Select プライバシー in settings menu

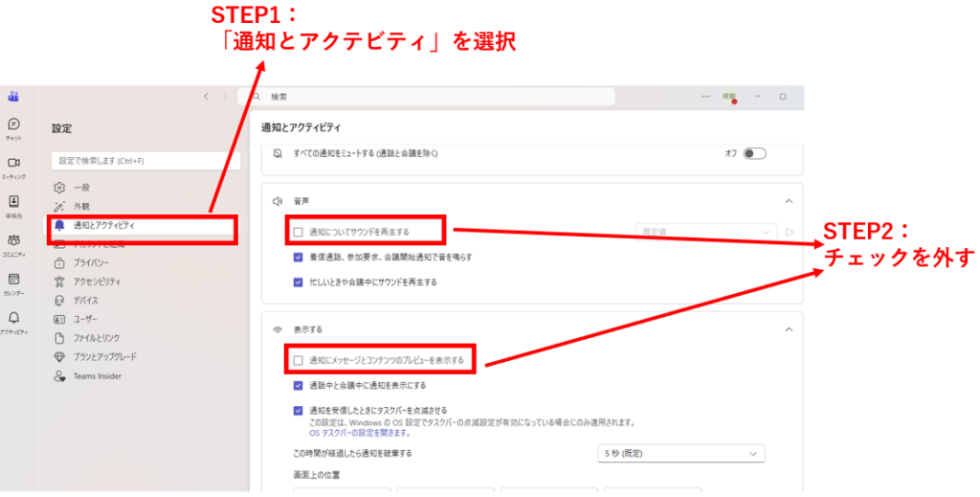click(x=91, y=262)
